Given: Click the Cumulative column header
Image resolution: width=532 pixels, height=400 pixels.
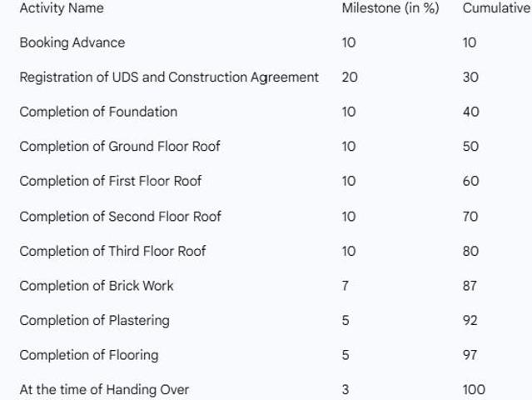Looking at the screenshot, I should coord(496,8).
